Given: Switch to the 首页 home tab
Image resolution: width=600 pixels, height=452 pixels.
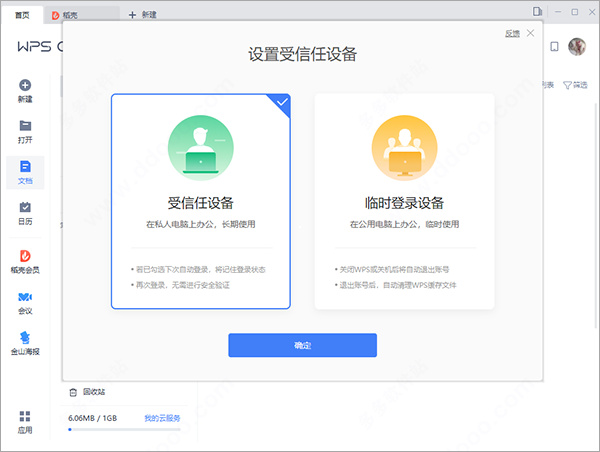Looking at the screenshot, I should point(22,15).
